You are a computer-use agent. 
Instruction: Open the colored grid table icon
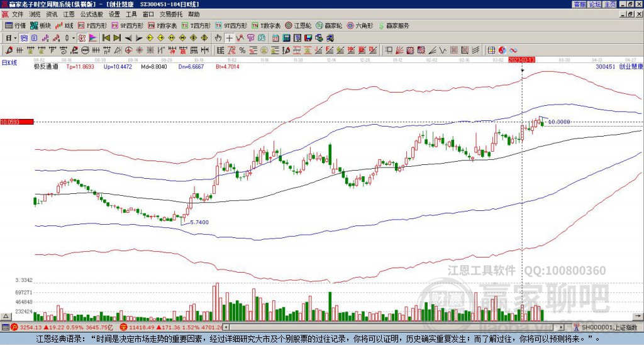(x=491, y=50)
